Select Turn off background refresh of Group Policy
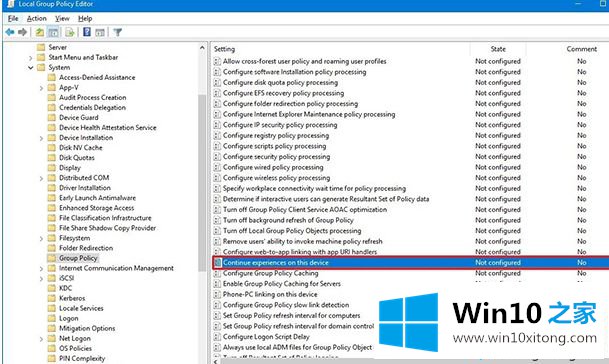 [288, 220]
